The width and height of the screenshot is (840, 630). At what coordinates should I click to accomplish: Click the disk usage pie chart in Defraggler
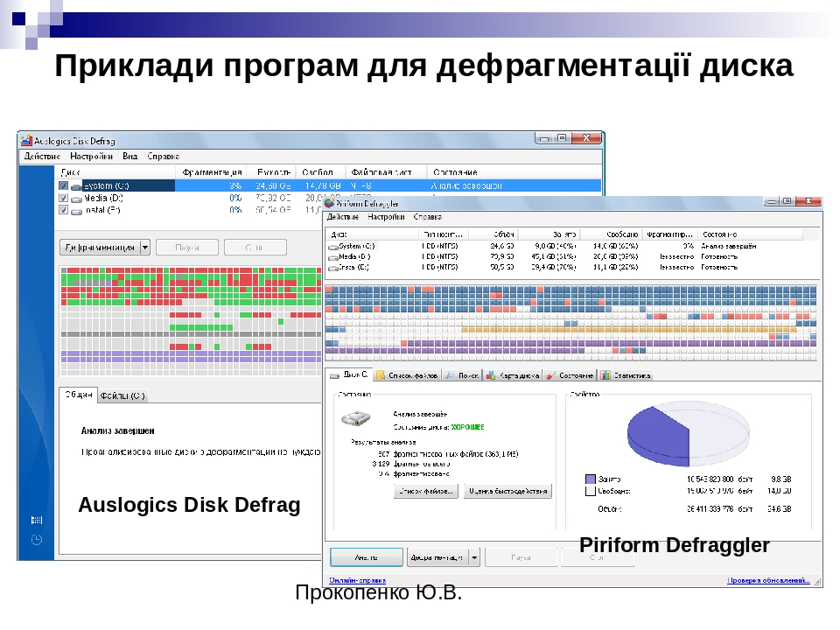[x=689, y=436]
